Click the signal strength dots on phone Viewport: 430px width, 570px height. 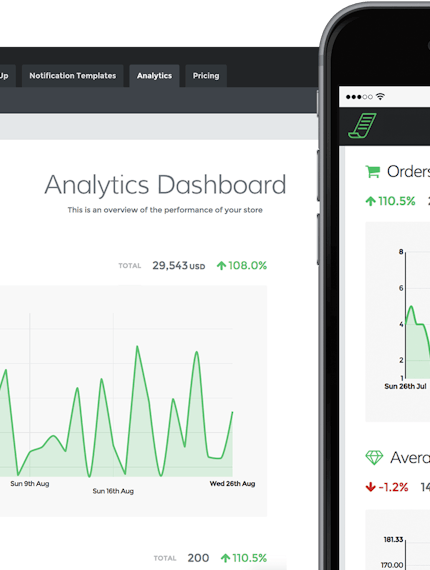coord(359,97)
